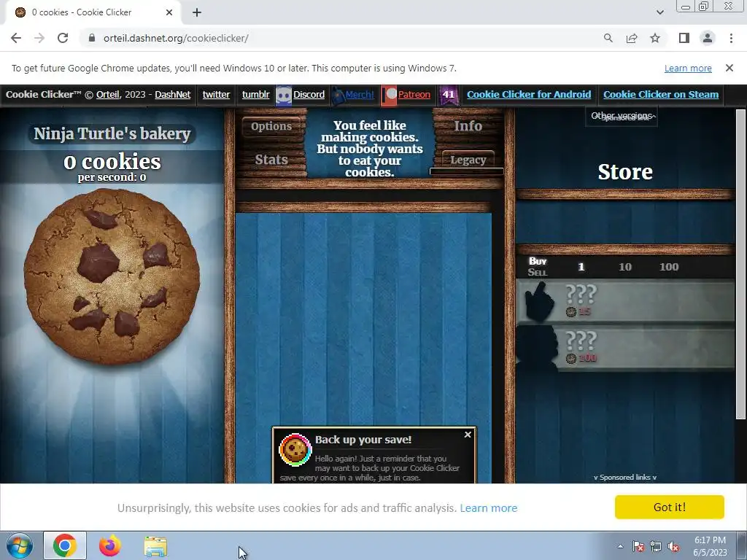The height and width of the screenshot is (560, 747).
Task: Set purchase amount to 1
Action: coord(581,267)
